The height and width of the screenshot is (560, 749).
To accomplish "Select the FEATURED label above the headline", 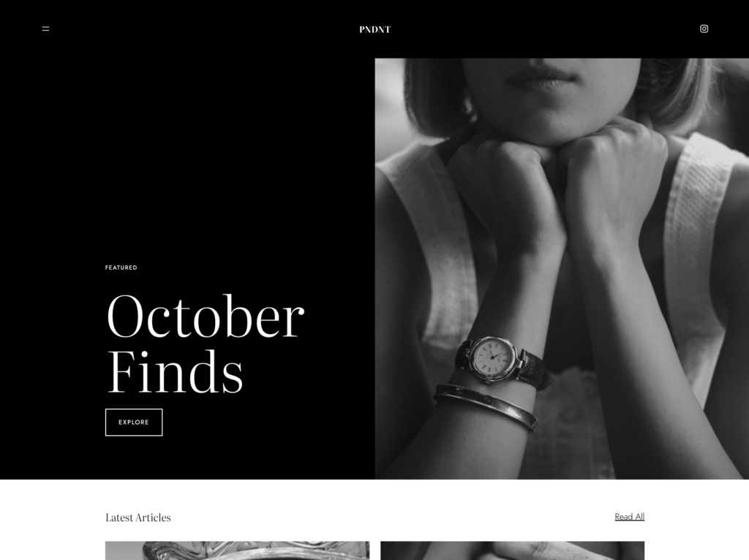I will pyautogui.click(x=121, y=268).
